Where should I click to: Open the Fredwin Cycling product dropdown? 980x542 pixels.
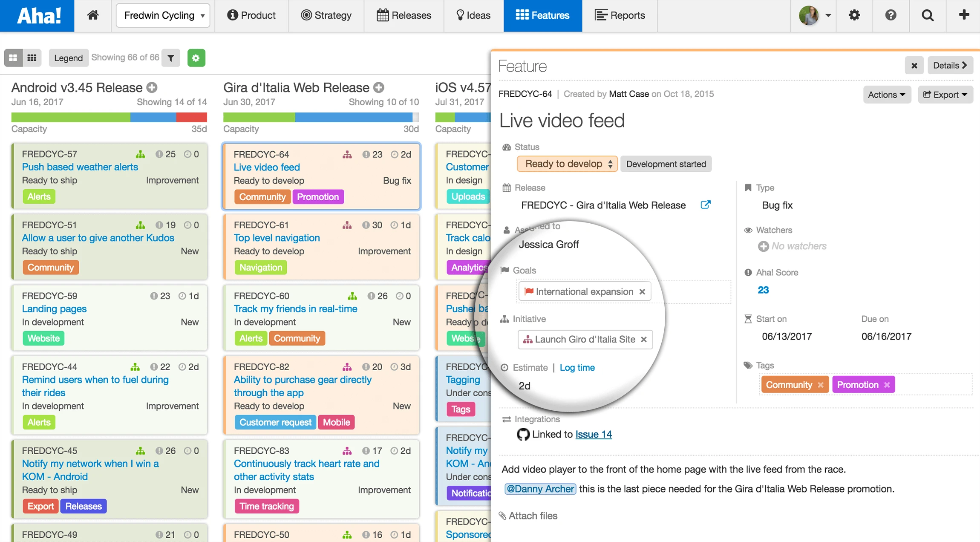(x=163, y=15)
